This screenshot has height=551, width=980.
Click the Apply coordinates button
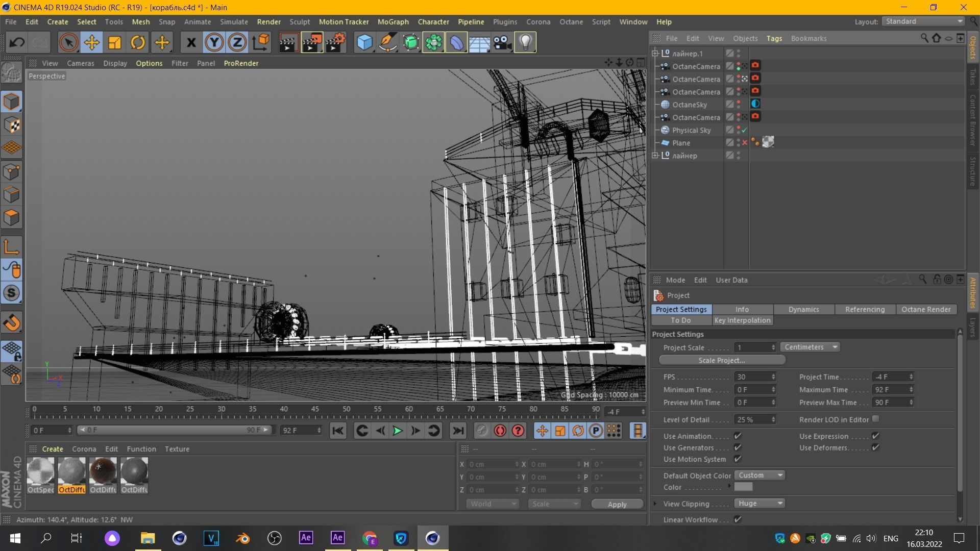[617, 504]
